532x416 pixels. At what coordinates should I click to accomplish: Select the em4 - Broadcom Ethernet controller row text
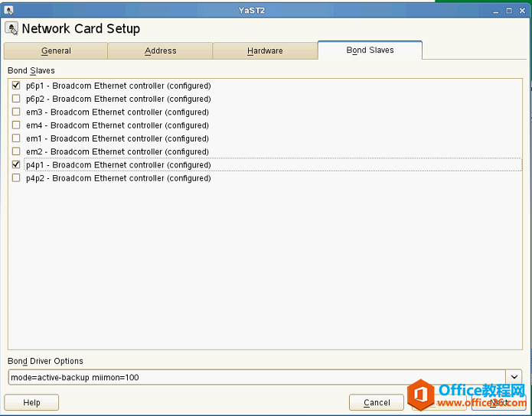117,125
